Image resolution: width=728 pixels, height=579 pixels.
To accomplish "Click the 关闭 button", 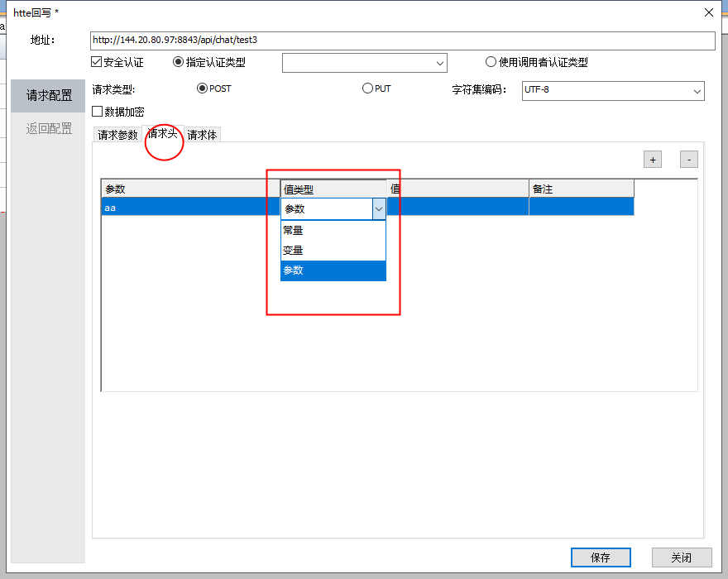I will click(682, 557).
